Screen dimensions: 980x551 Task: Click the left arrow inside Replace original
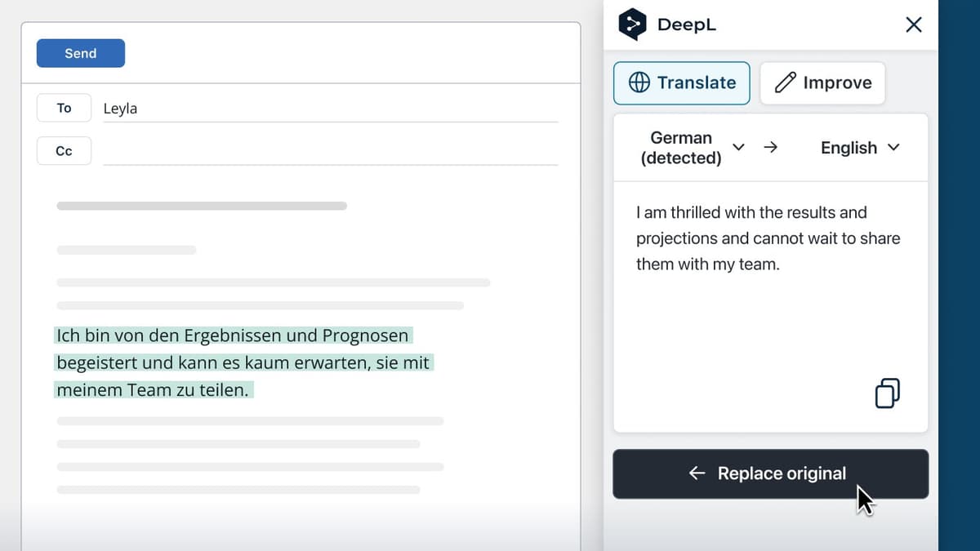click(696, 473)
